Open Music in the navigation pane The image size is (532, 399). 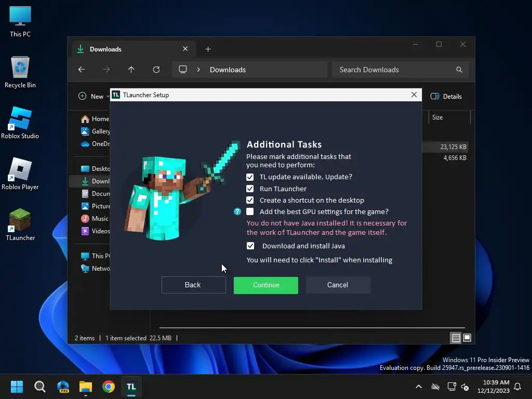click(95, 219)
